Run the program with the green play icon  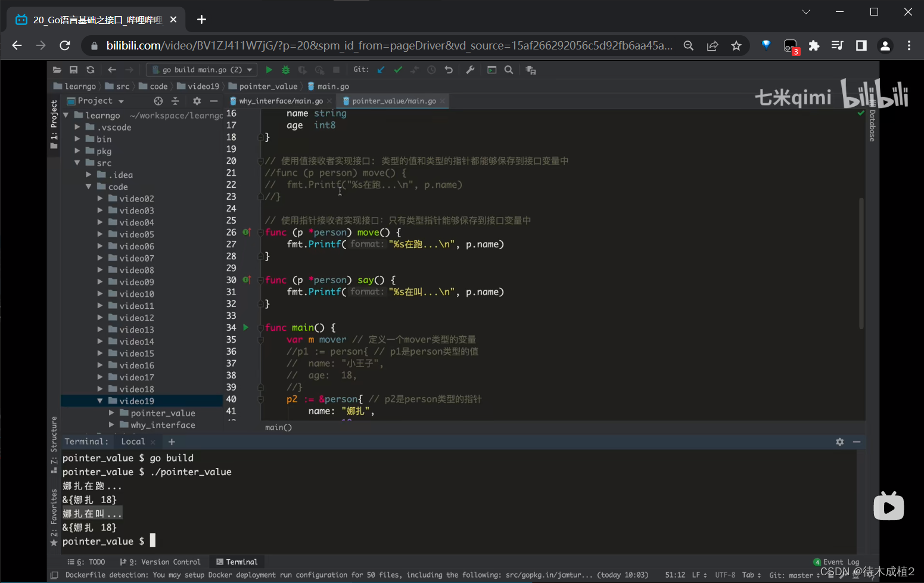[269, 70]
